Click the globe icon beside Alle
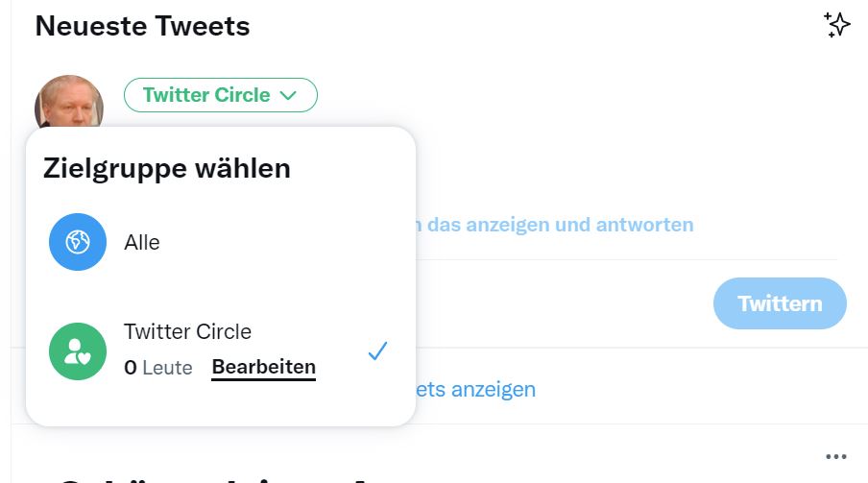Image resolution: width=868 pixels, height=483 pixels. pos(78,242)
